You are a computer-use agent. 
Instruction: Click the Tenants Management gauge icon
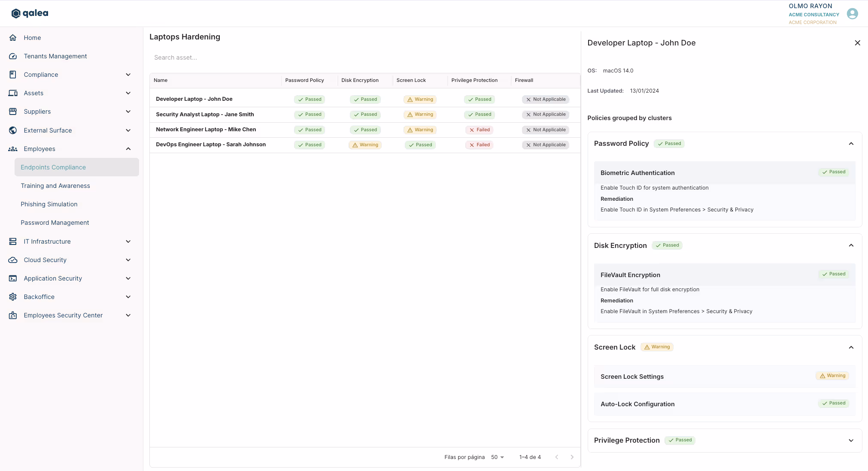pos(13,56)
